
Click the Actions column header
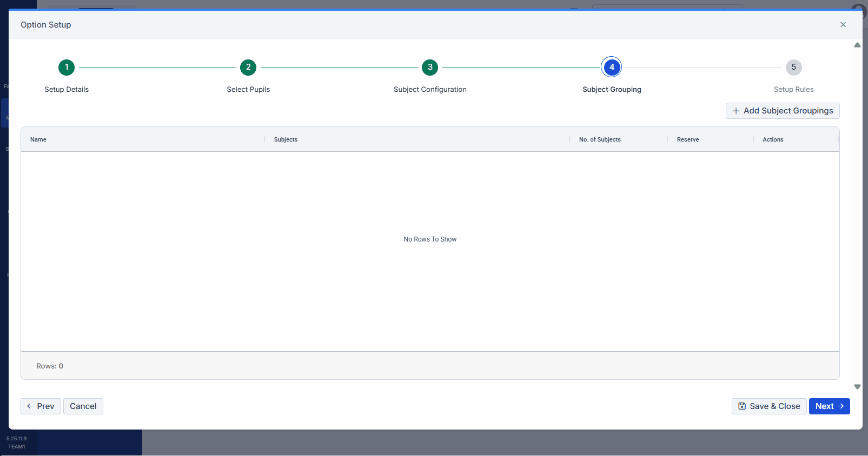[773, 139]
